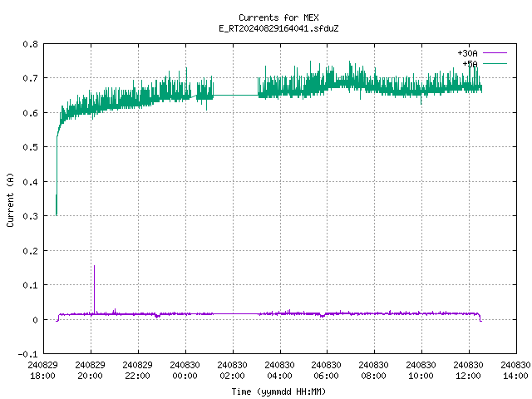Click the X-axis label "Time (yymmdd HH:MM)"

(278, 392)
